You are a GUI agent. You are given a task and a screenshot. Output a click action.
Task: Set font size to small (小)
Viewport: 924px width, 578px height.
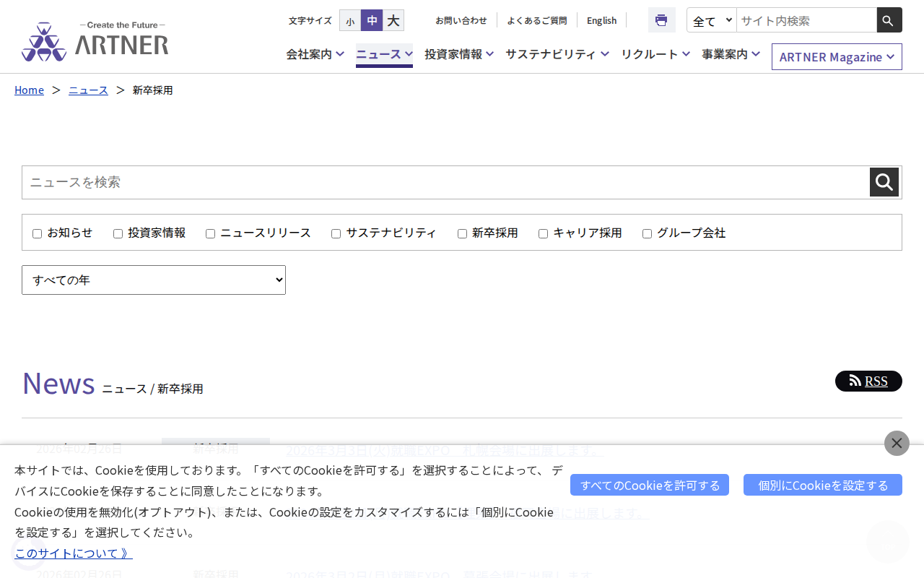coord(350,21)
